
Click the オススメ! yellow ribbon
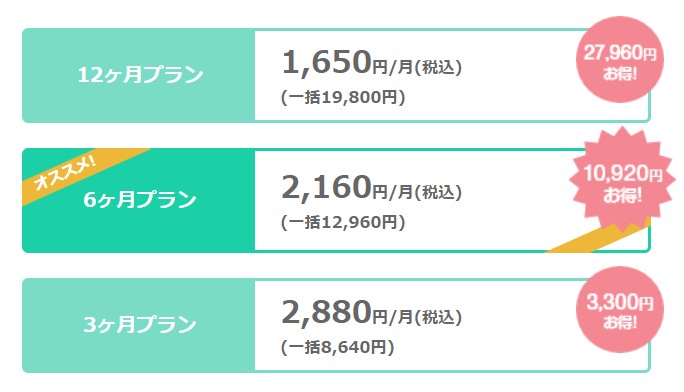point(65,174)
